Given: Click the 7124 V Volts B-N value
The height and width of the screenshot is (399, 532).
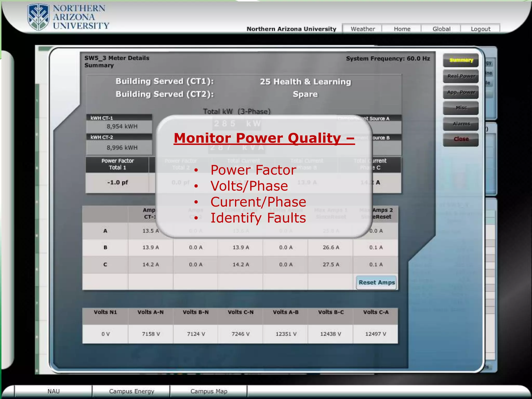Looking at the screenshot, I should pyautogui.click(x=196, y=334).
